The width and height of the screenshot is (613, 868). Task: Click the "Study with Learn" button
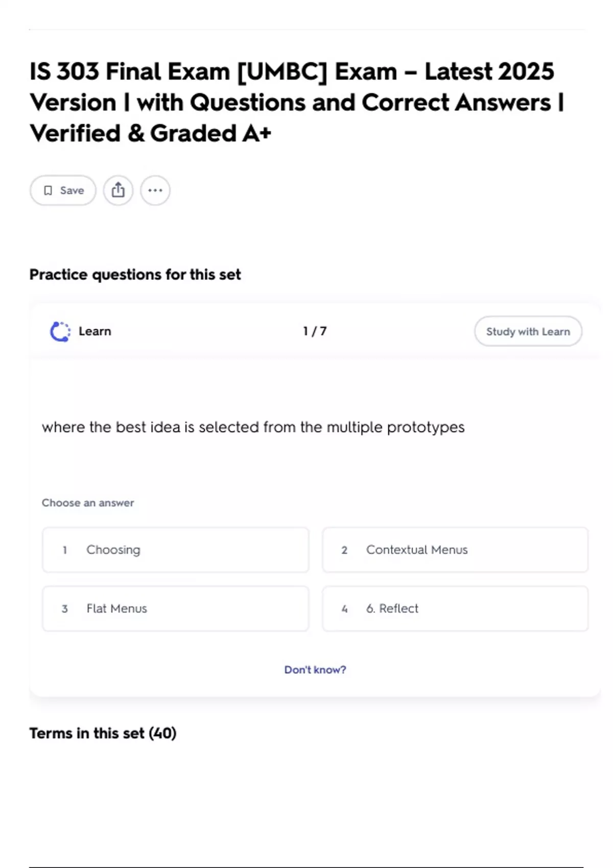528,331
